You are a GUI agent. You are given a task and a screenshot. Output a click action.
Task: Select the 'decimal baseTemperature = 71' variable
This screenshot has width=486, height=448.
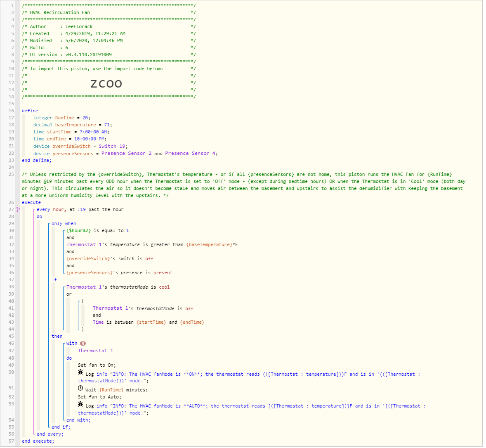pyautogui.click(x=73, y=125)
